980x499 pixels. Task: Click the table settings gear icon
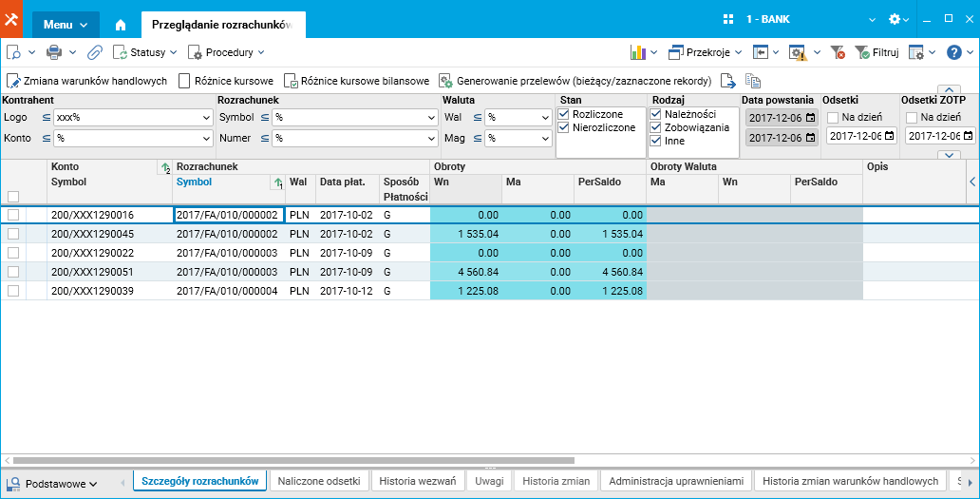916,52
